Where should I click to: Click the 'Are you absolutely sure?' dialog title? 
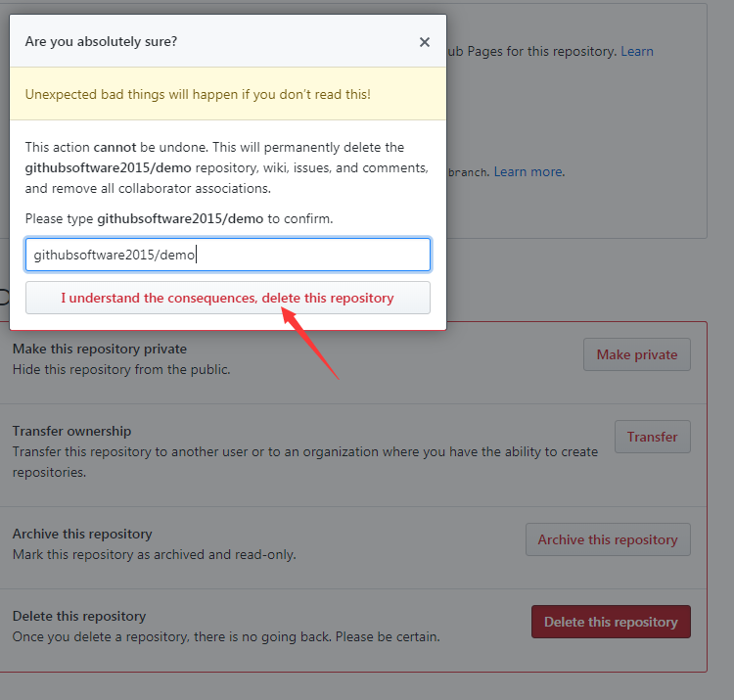[101, 42]
